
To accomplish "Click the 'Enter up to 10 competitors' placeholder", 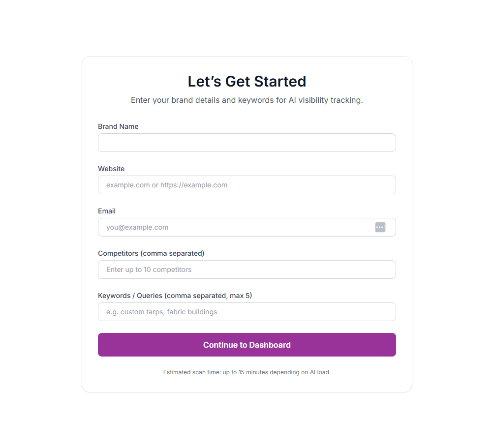I will click(x=147, y=269).
